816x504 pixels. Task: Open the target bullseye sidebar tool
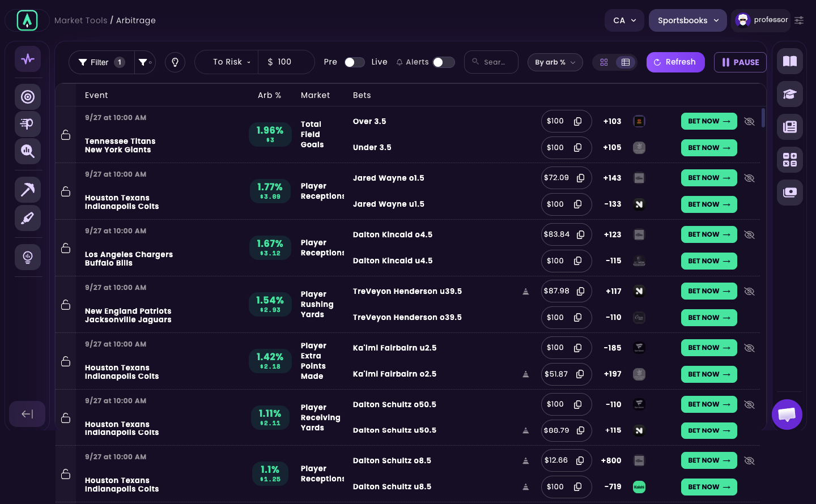pyautogui.click(x=28, y=97)
